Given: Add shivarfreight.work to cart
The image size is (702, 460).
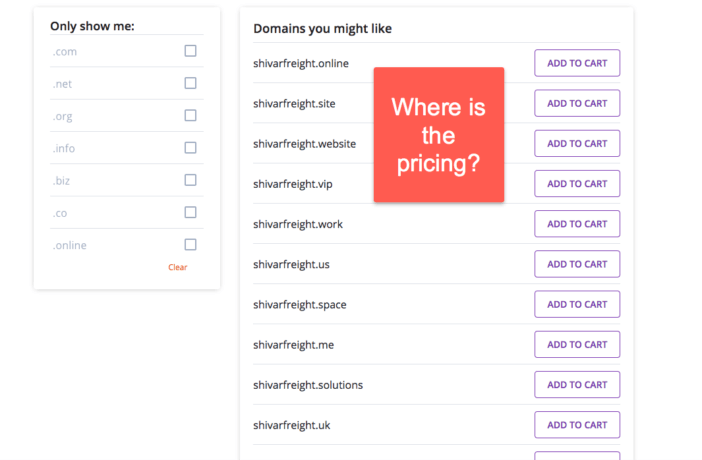Looking at the screenshot, I should [x=577, y=224].
